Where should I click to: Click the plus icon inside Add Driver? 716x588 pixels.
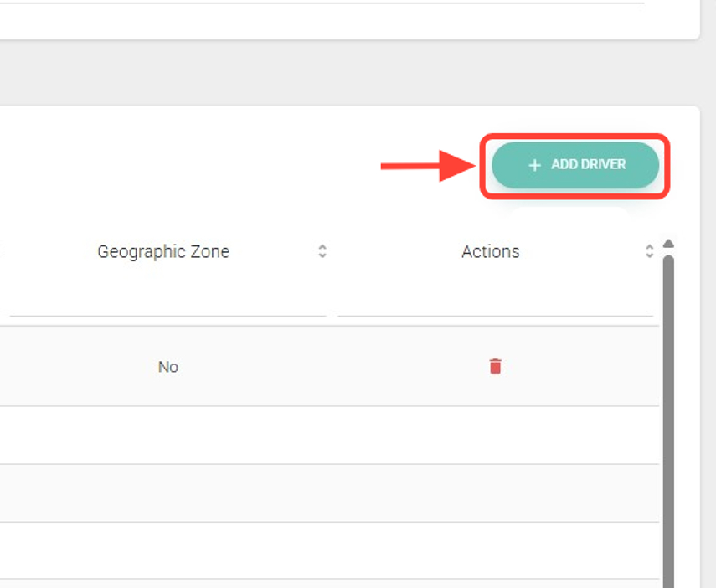[535, 166]
